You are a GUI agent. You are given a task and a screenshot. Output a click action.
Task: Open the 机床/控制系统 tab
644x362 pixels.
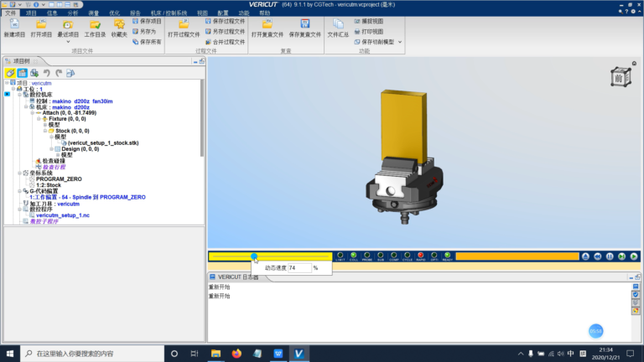[169, 13]
